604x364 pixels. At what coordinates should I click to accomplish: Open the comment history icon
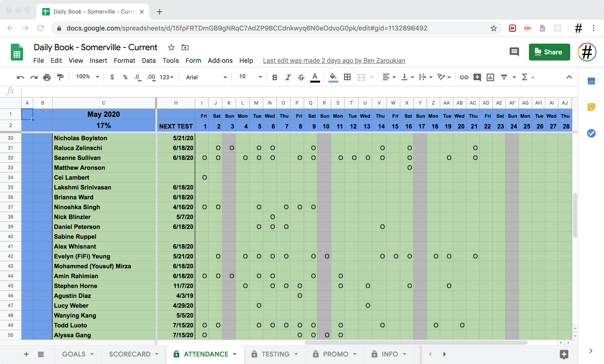pos(514,52)
